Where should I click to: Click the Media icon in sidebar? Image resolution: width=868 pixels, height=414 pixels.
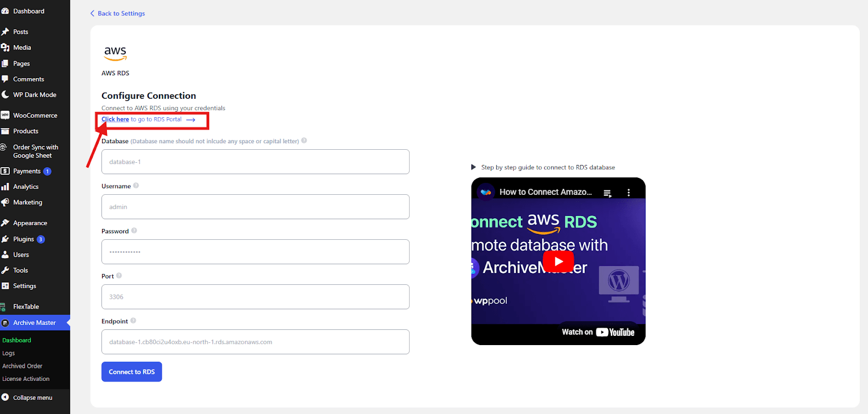click(5, 48)
